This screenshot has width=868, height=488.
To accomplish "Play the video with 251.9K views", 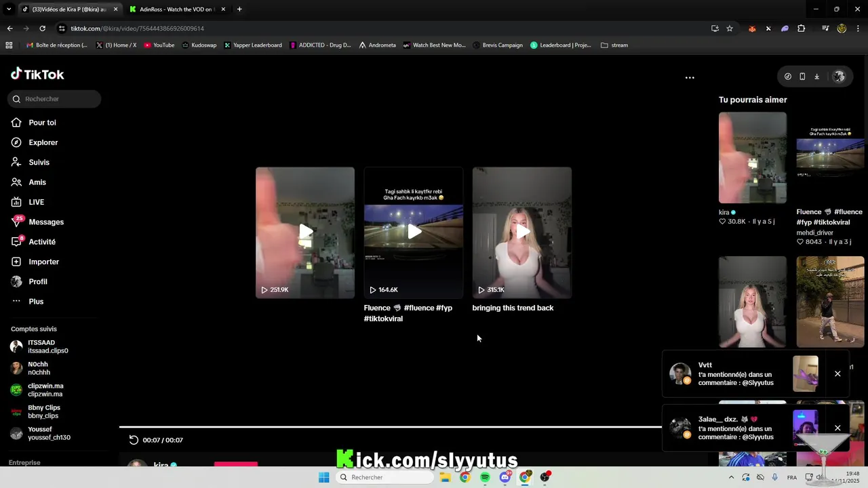I will coord(305,232).
